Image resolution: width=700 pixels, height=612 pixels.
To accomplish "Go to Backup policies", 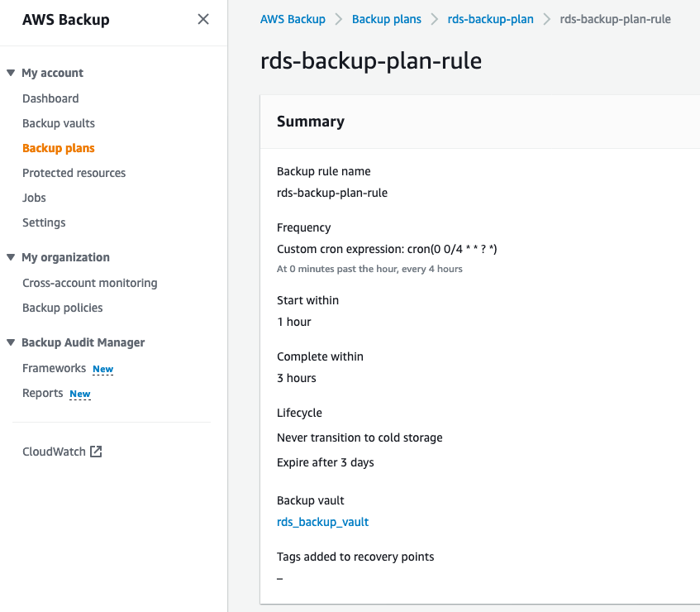I will pos(63,308).
